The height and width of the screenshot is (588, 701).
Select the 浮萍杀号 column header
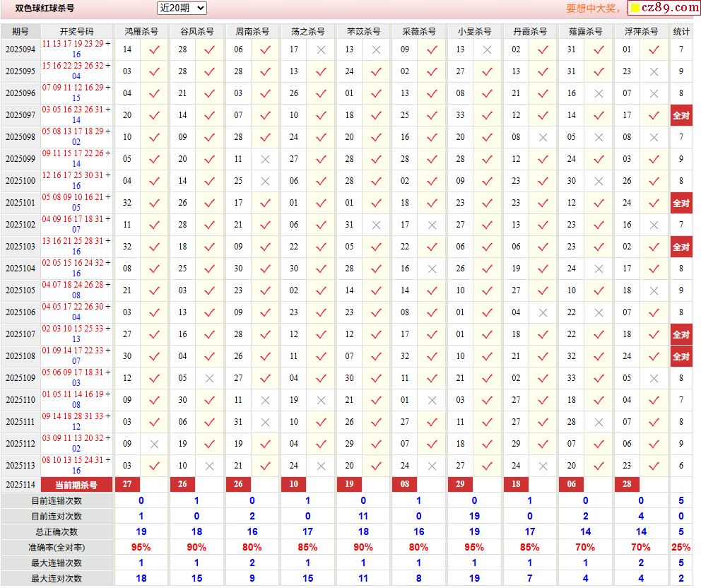pos(641,32)
